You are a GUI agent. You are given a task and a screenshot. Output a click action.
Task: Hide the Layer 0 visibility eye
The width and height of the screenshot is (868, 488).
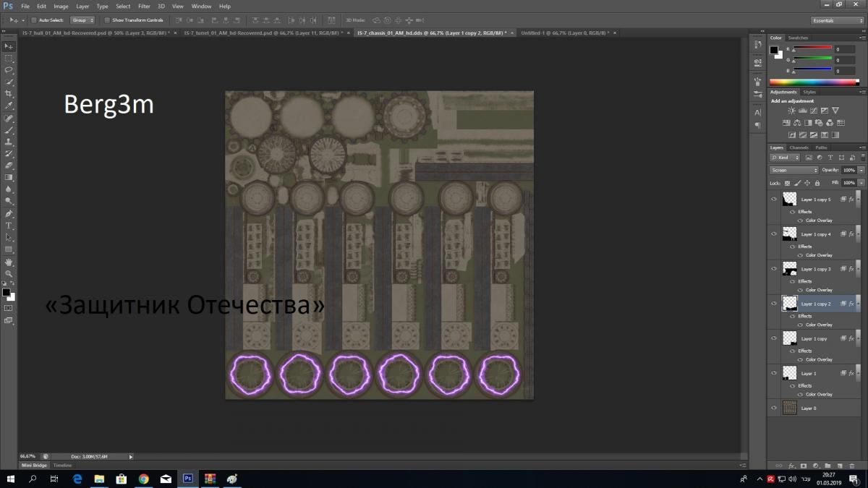(774, 408)
